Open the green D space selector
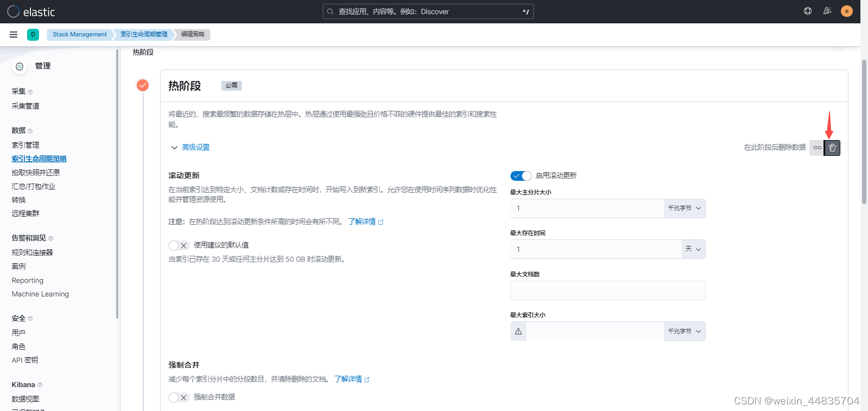This screenshot has width=868, height=411. pyautogui.click(x=33, y=34)
